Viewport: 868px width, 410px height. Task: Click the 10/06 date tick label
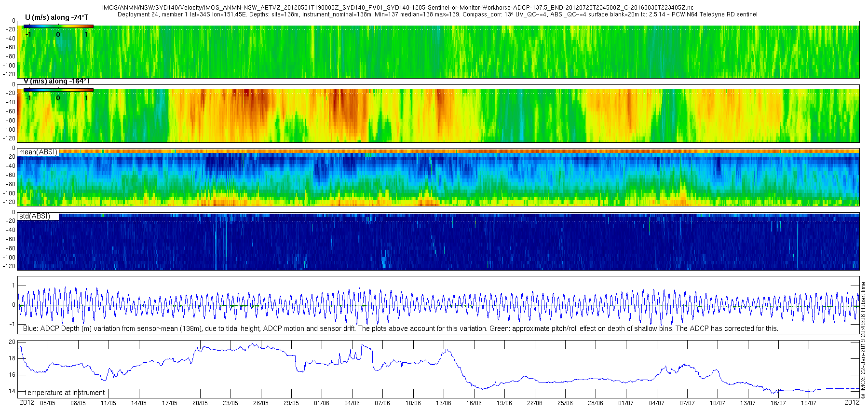[x=413, y=403]
